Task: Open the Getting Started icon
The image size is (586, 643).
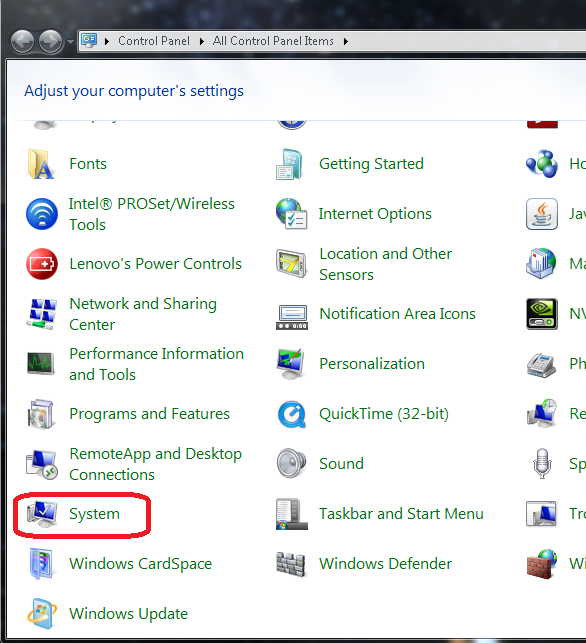Action: tap(290, 164)
